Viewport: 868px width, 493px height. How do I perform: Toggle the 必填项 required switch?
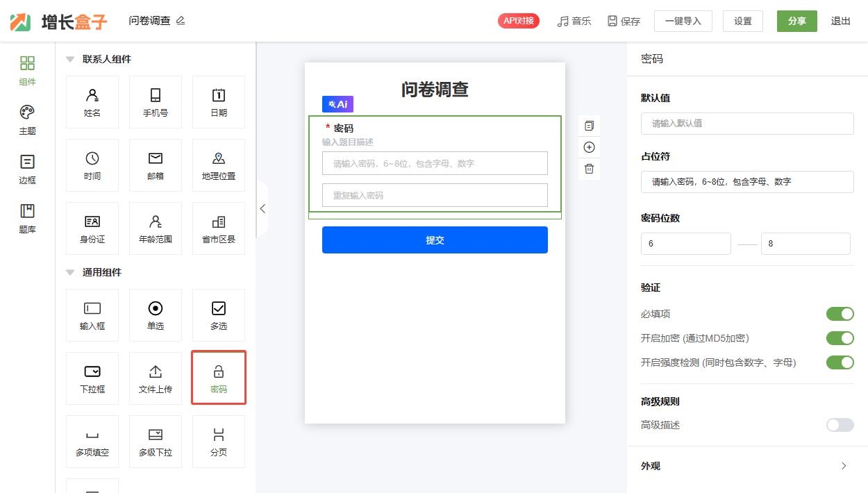click(x=840, y=314)
